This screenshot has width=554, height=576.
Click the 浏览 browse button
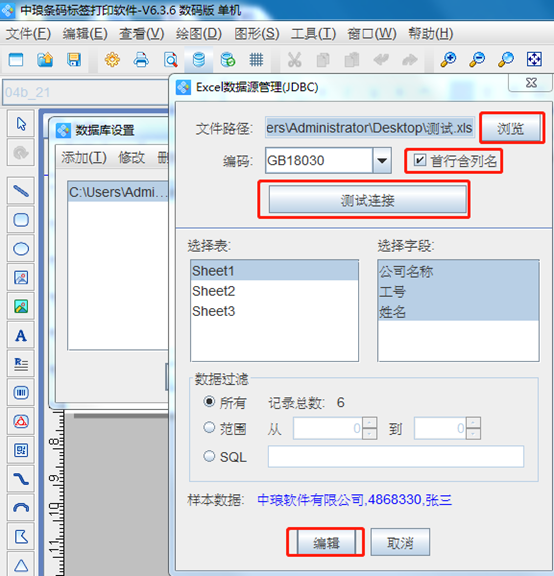point(511,128)
